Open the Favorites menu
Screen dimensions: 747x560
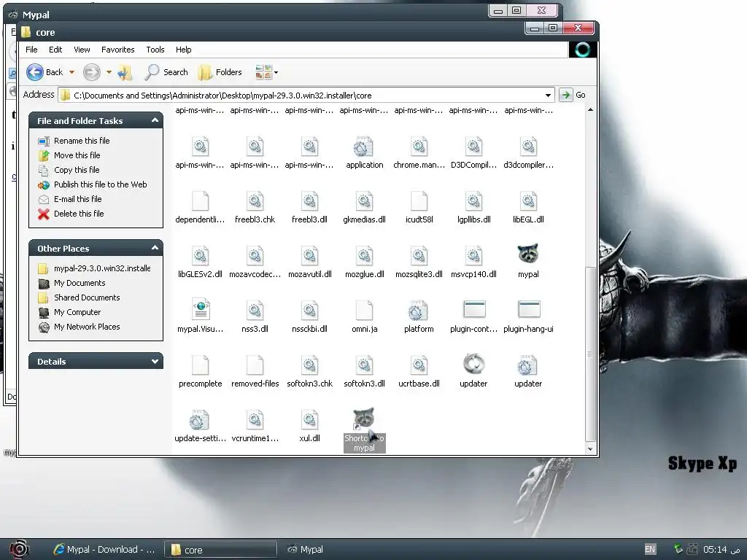tap(117, 50)
